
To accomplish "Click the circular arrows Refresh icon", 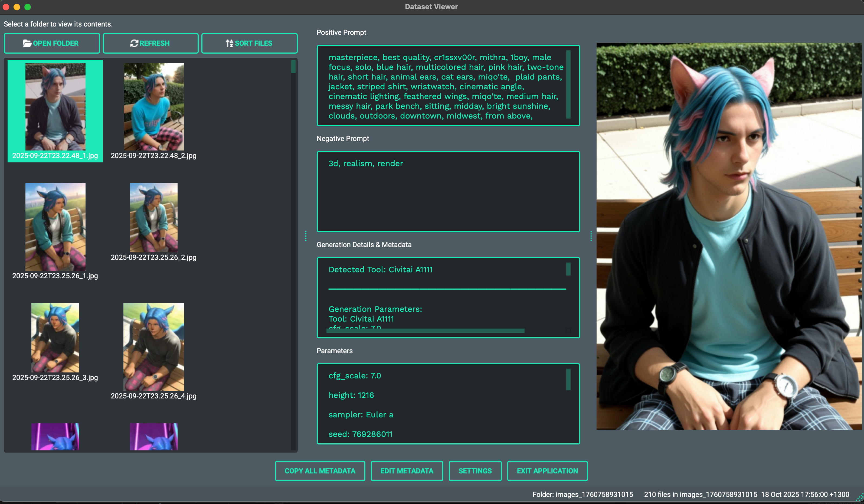I will click(134, 43).
